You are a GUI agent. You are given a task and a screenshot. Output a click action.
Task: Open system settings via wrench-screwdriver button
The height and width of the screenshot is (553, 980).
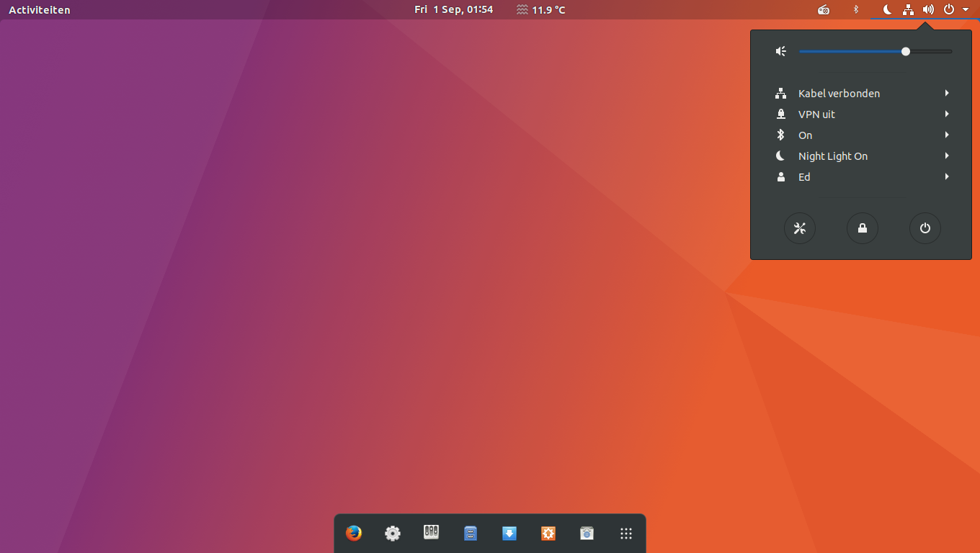[800, 228]
